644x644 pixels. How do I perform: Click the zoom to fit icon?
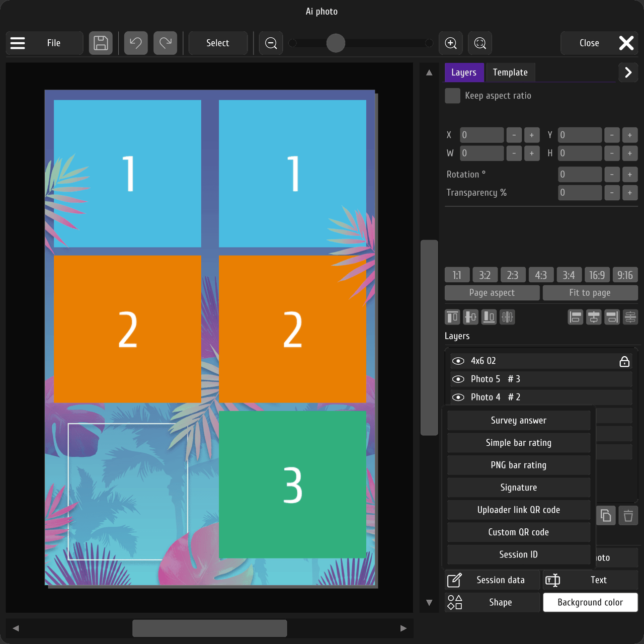click(480, 43)
